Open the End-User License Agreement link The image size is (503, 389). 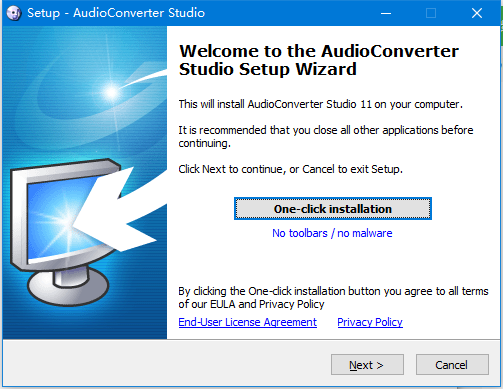coord(248,322)
